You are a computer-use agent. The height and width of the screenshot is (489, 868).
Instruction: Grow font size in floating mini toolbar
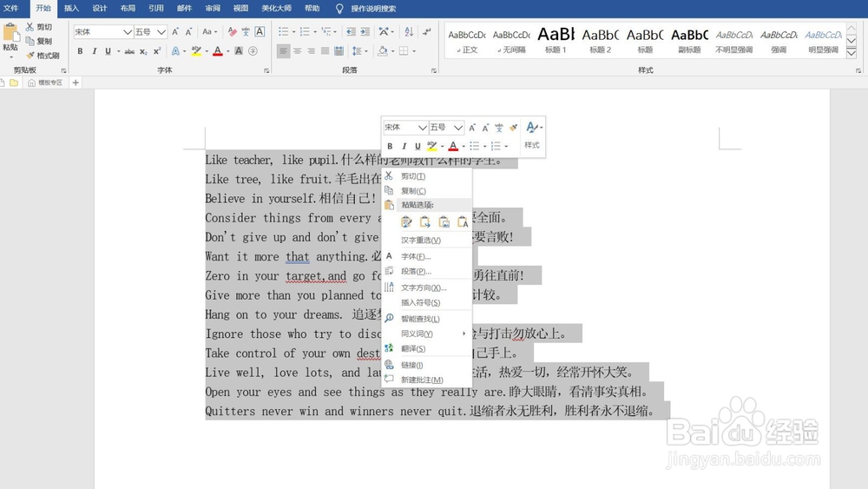pos(472,128)
